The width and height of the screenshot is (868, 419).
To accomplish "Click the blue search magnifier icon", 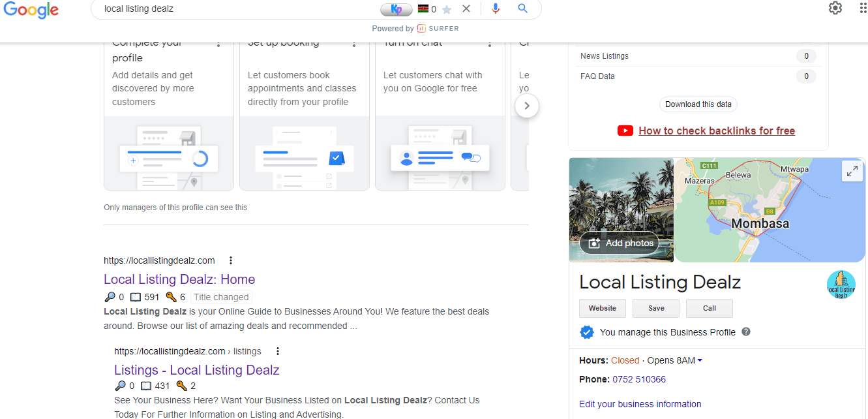I will (522, 9).
